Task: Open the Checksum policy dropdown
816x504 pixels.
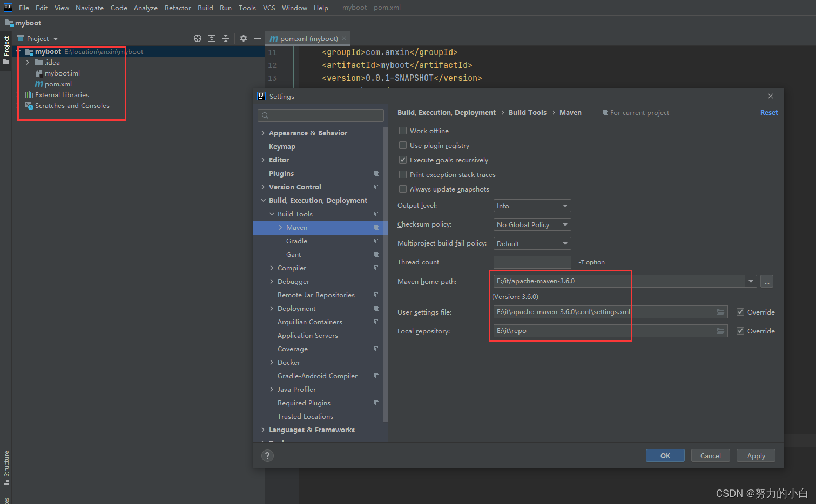Action: pyautogui.click(x=532, y=224)
